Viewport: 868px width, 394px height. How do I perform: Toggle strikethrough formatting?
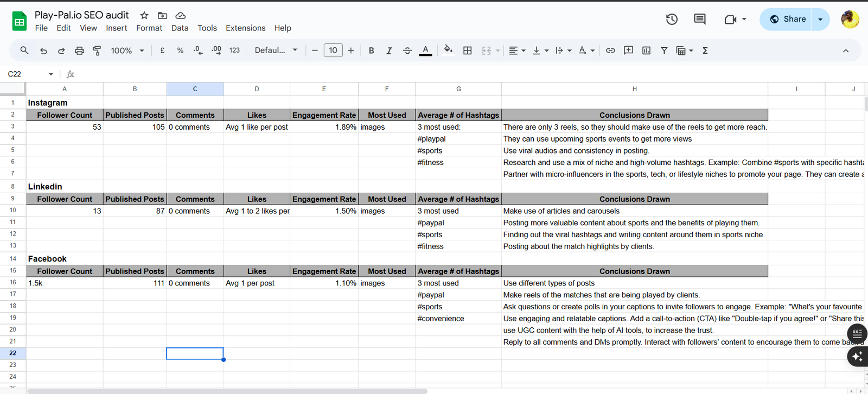coord(407,50)
